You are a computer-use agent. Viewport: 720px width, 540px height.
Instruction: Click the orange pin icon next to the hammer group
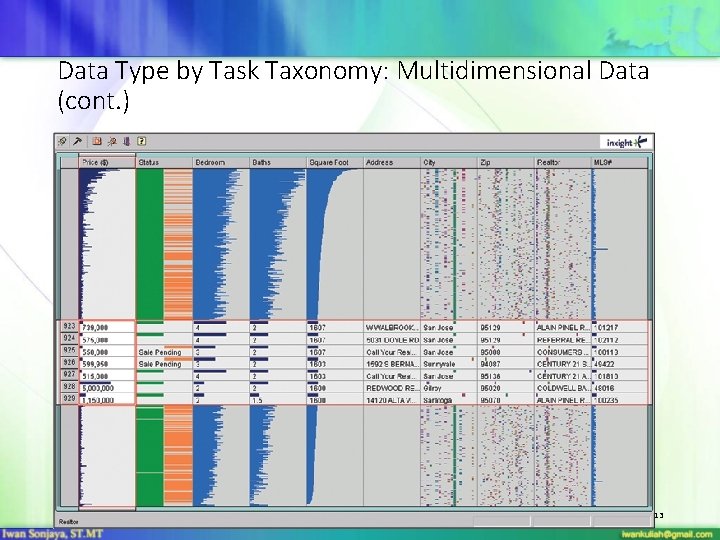tap(112, 141)
